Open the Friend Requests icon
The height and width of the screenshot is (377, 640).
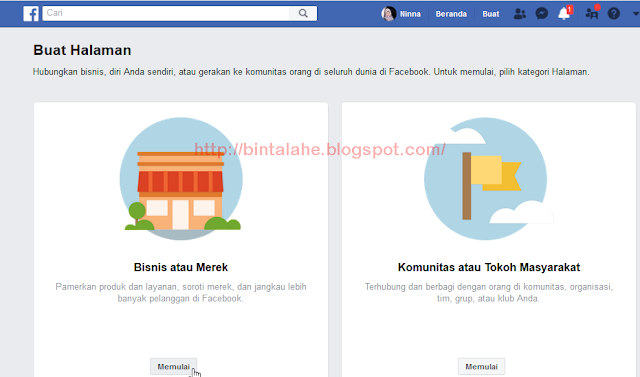pos(520,14)
